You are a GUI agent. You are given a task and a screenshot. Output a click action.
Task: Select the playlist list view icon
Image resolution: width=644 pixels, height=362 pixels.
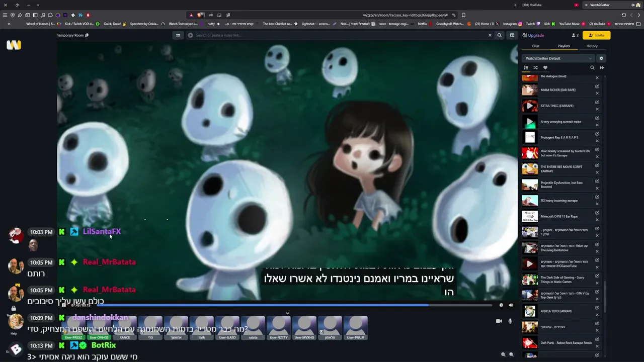point(526,68)
